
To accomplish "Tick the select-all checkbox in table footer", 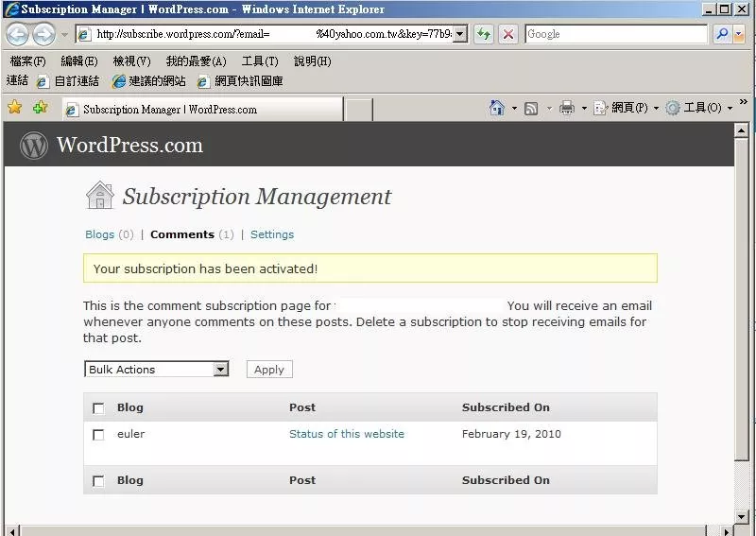I will (x=98, y=481).
